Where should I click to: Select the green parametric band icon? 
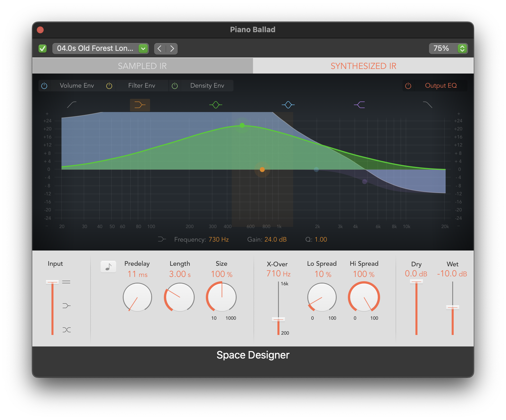pos(216,105)
